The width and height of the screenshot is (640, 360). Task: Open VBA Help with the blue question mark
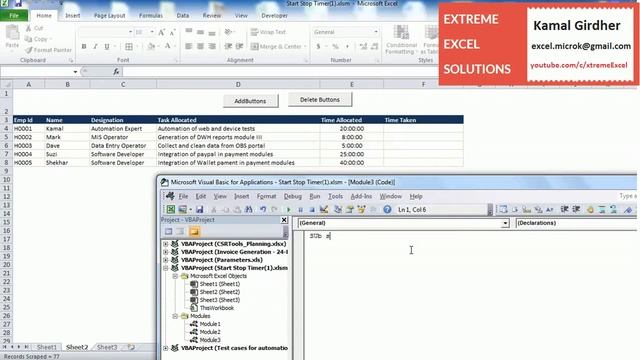[x=387, y=210]
